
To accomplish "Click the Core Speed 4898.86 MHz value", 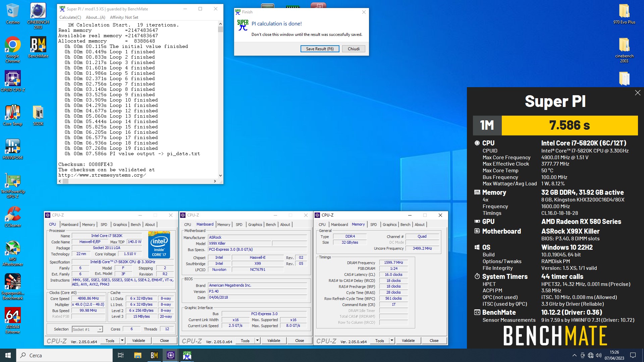I will click(x=88, y=298).
